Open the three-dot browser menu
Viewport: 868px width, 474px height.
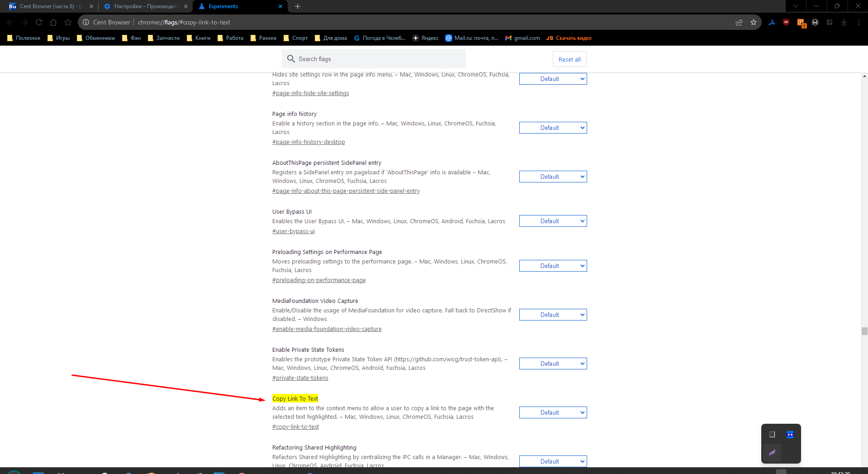(x=859, y=22)
